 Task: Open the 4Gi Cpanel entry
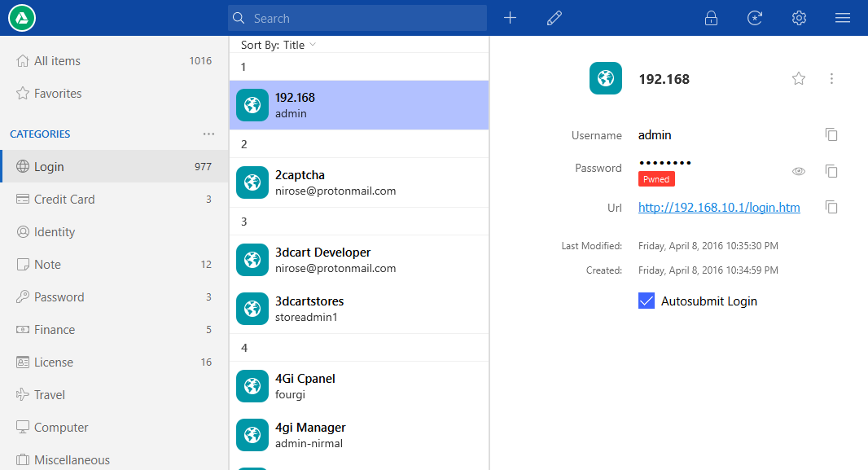pos(359,386)
